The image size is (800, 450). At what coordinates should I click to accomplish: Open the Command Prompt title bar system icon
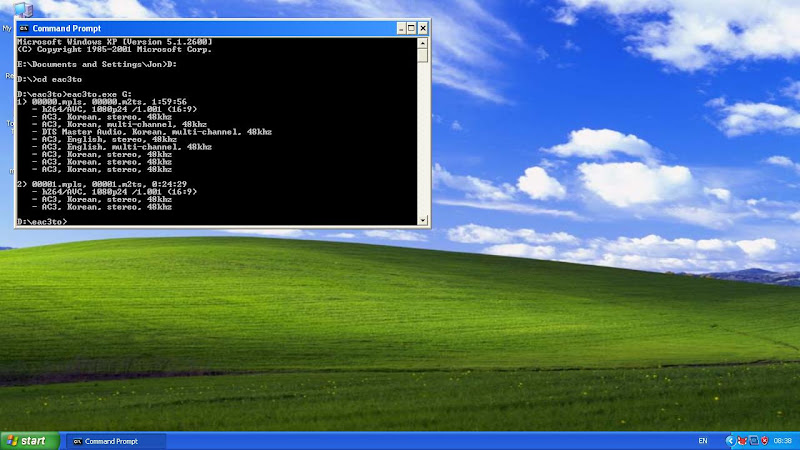coord(23,29)
